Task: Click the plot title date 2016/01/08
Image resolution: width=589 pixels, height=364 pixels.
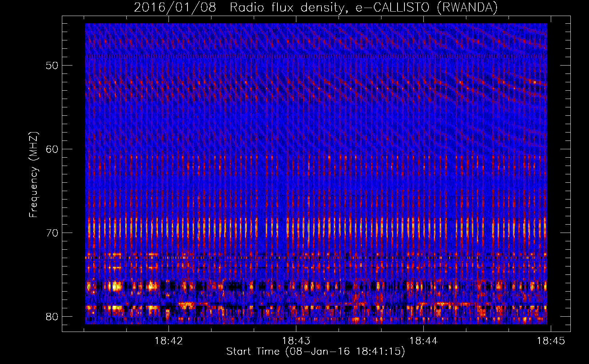Action: [175, 8]
